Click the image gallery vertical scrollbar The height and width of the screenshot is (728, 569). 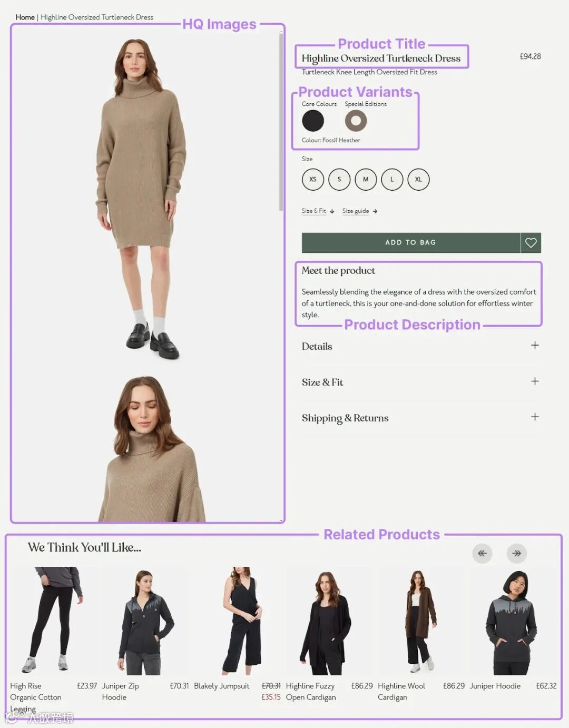click(x=281, y=121)
